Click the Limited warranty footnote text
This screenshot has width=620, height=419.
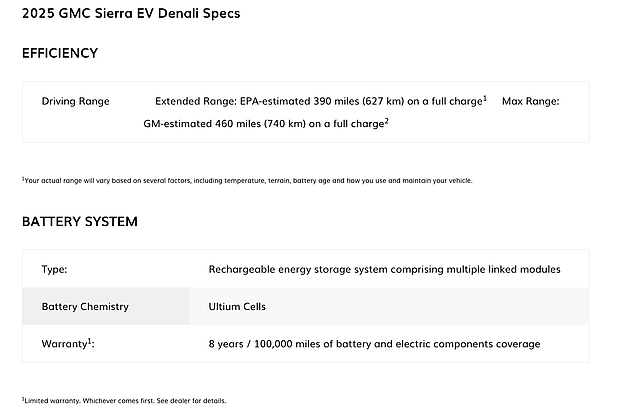coord(124,401)
